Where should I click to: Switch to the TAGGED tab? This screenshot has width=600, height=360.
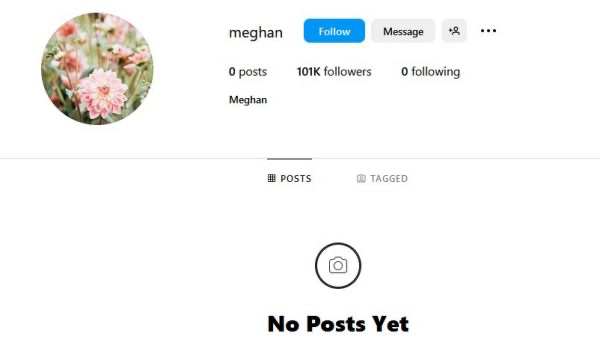[382, 178]
